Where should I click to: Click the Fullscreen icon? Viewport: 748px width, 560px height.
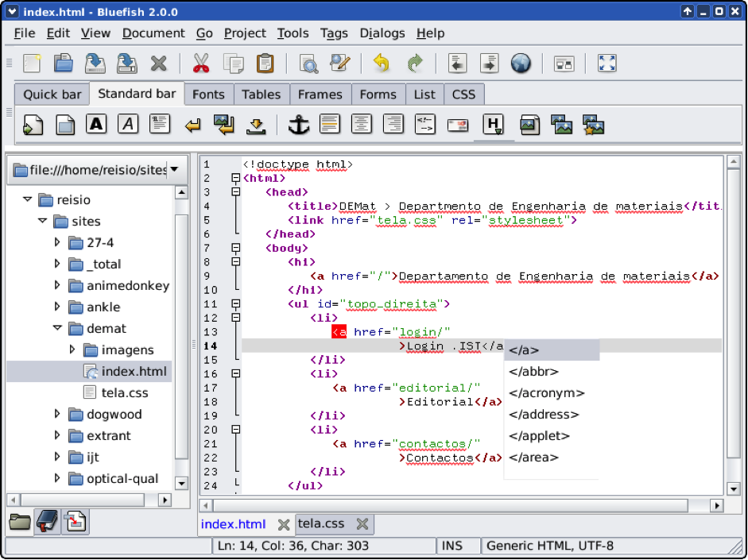pos(607,63)
